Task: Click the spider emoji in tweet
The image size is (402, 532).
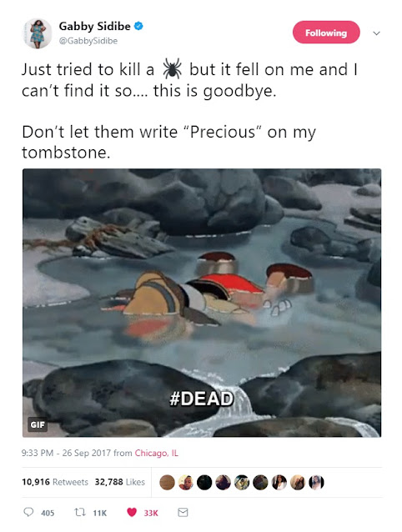Action: coord(172,69)
